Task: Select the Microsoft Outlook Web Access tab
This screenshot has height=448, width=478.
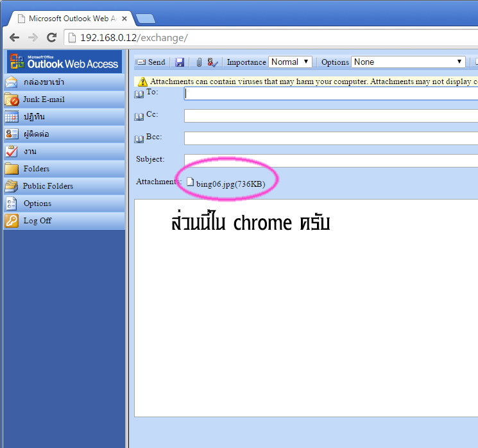Action: click(73, 19)
